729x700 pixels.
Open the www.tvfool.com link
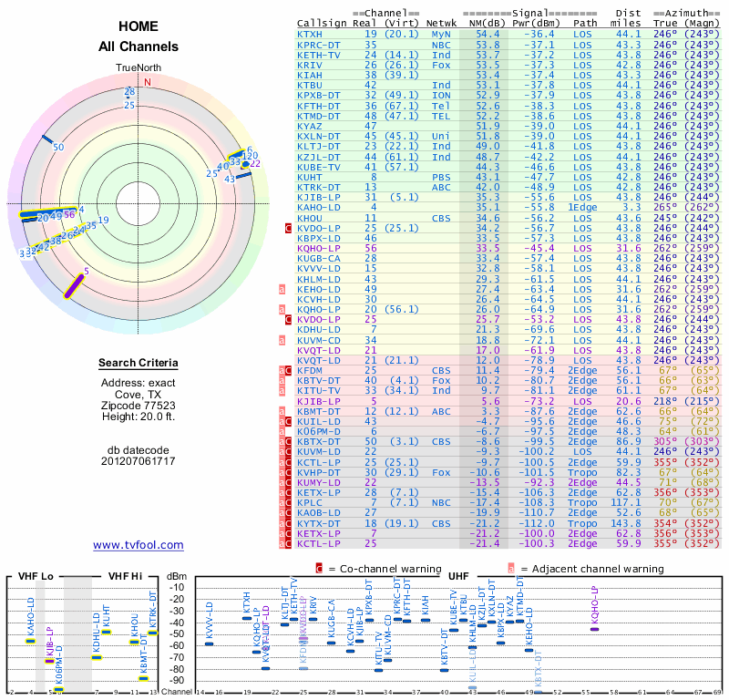click(x=139, y=545)
